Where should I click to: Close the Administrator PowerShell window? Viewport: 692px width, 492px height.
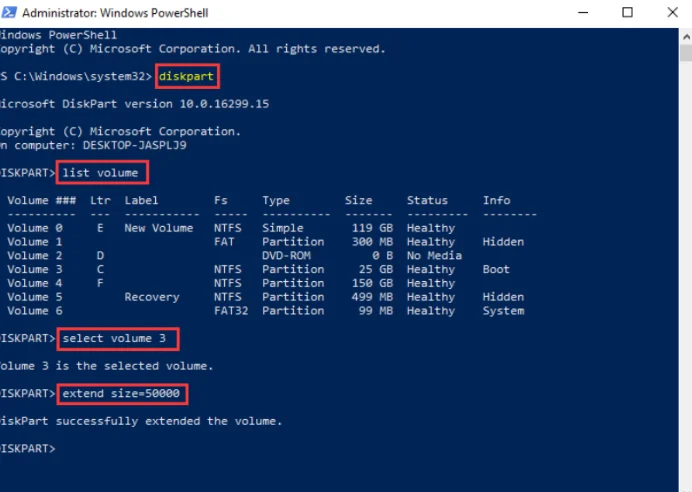673,12
